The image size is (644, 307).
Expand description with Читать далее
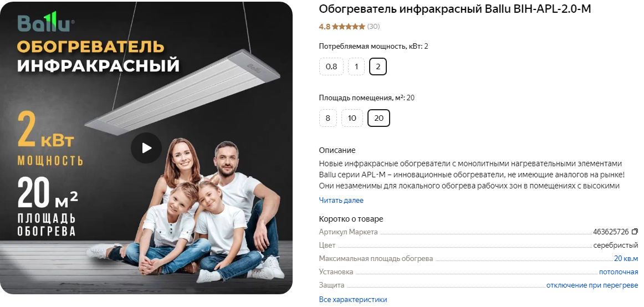click(341, 200)
